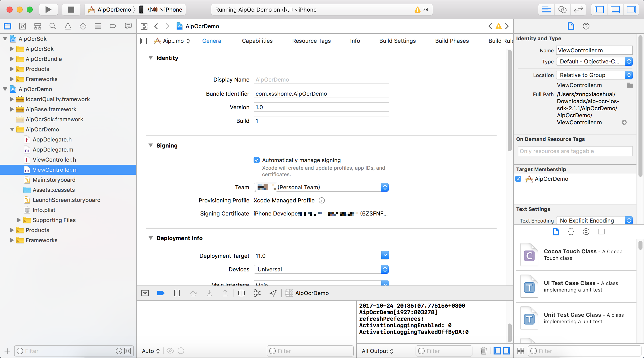The height and width of the screenshot is (358, 644).
Task: Uncheck Automatically manage signing
Action: (257, 160)
